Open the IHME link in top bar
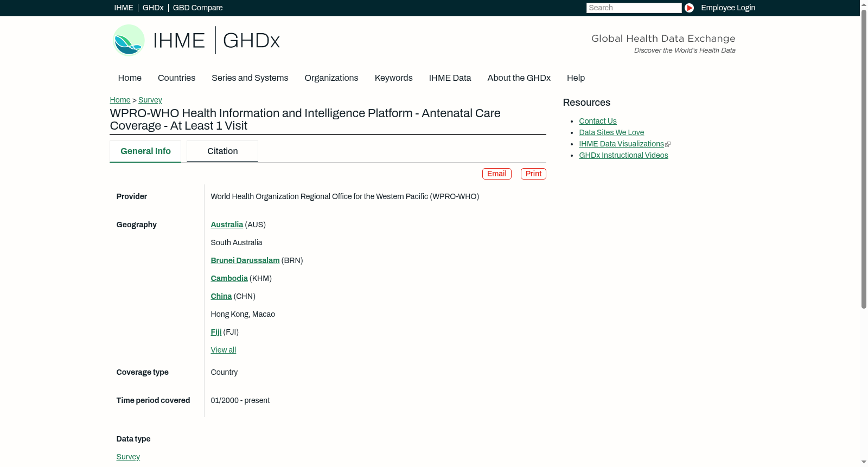The width and height of the screenshot is (868, 467). coord(124,8)
